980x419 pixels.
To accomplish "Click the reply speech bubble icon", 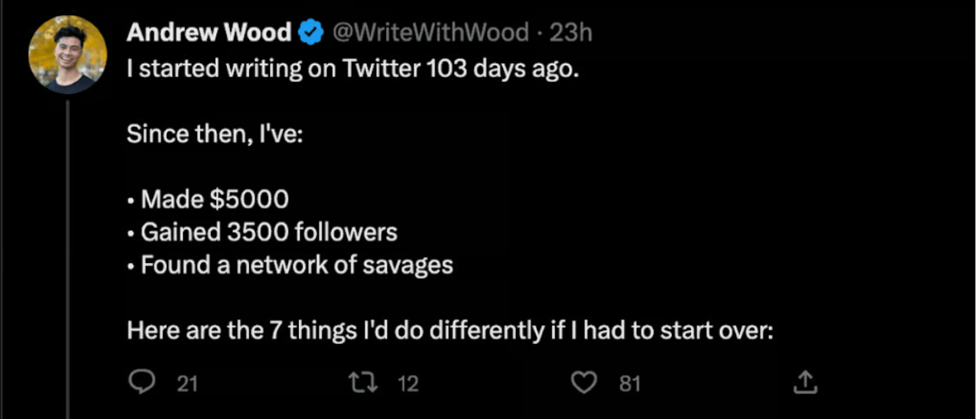I will click(x=141, y=382).
